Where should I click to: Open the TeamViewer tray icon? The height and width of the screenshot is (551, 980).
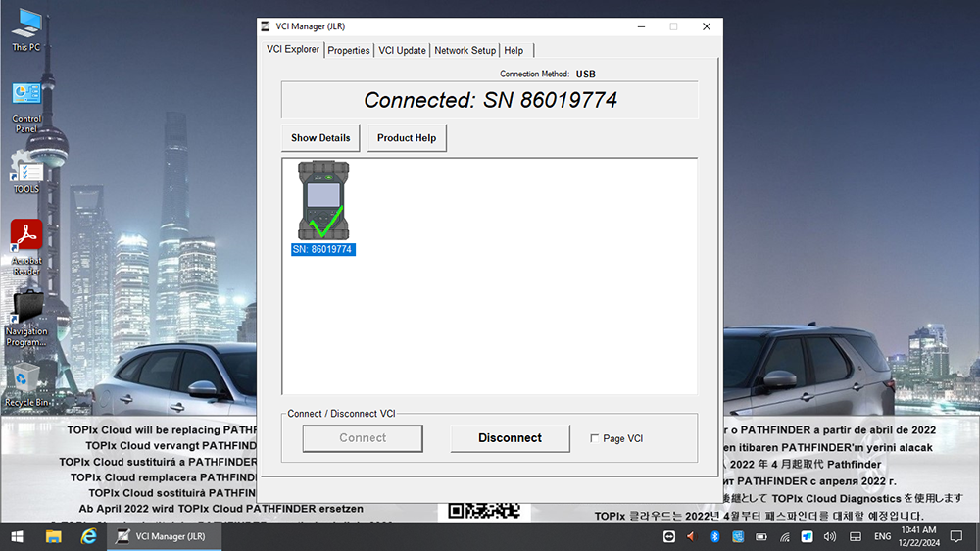(x=669, y=536)
